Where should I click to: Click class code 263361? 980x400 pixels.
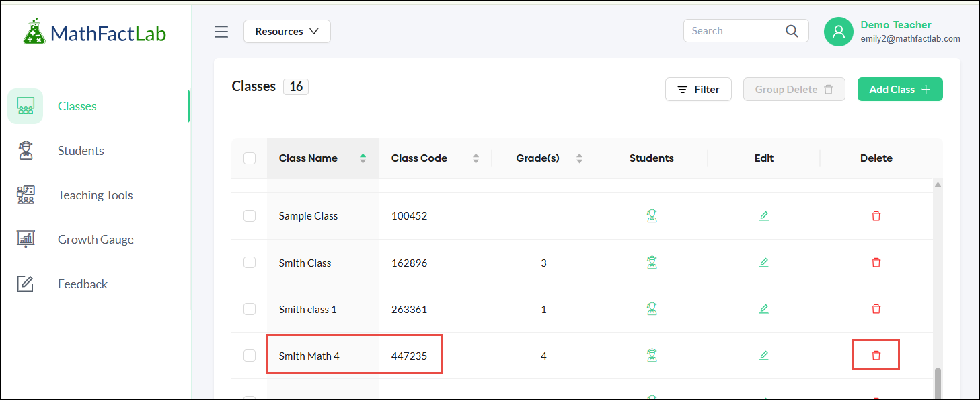pos(409,310)
